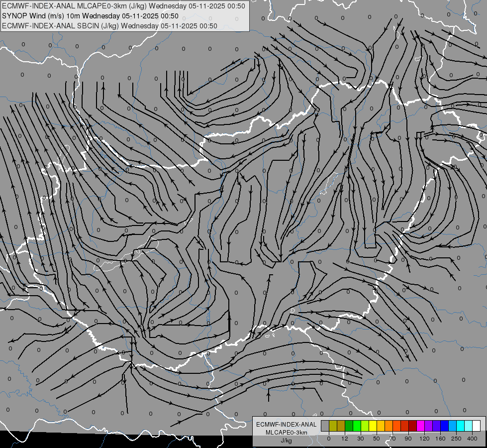Click the legend value '120'
The width and height of the screenshot is (487, 448).
424,439
